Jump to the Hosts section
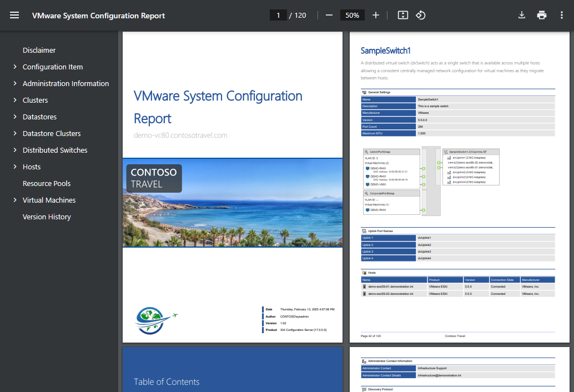574x392 pixels. pyautogui.click(x=32, y=167)
